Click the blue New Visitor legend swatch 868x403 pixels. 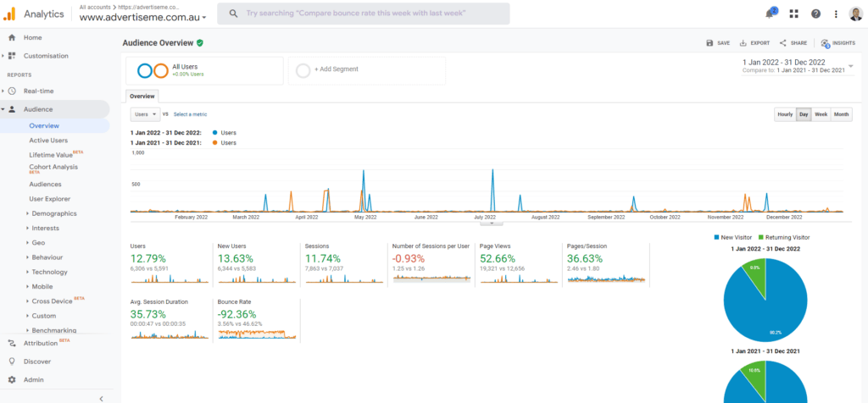717,237
